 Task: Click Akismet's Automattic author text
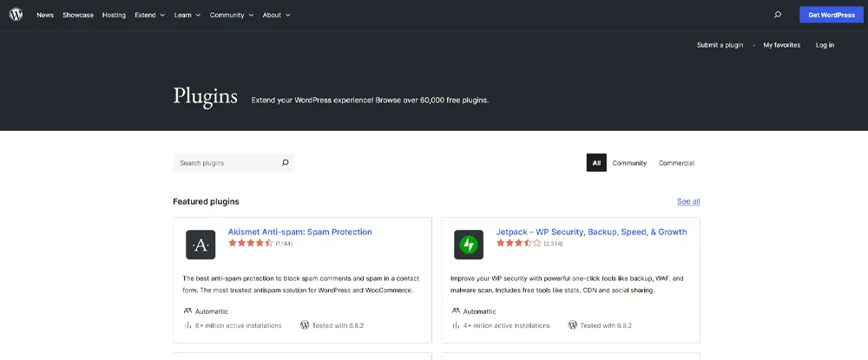click(x=212, y=311)
